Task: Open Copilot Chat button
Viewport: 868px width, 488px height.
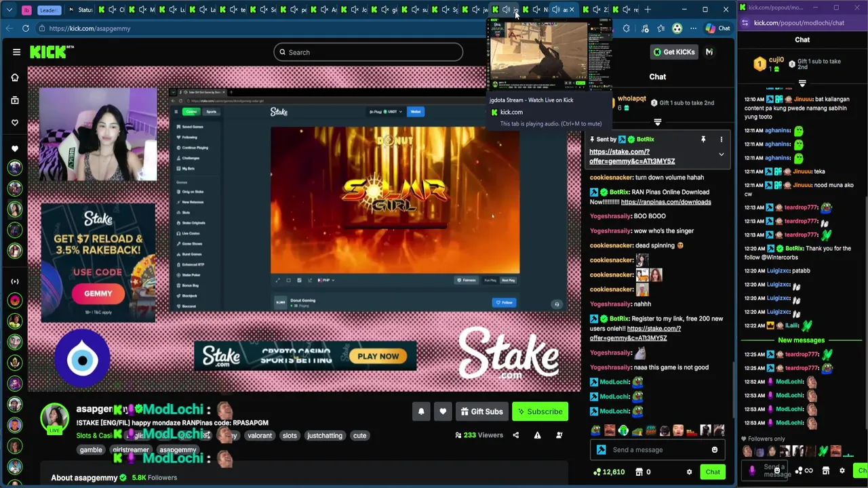Action: (x=718, y=28)
